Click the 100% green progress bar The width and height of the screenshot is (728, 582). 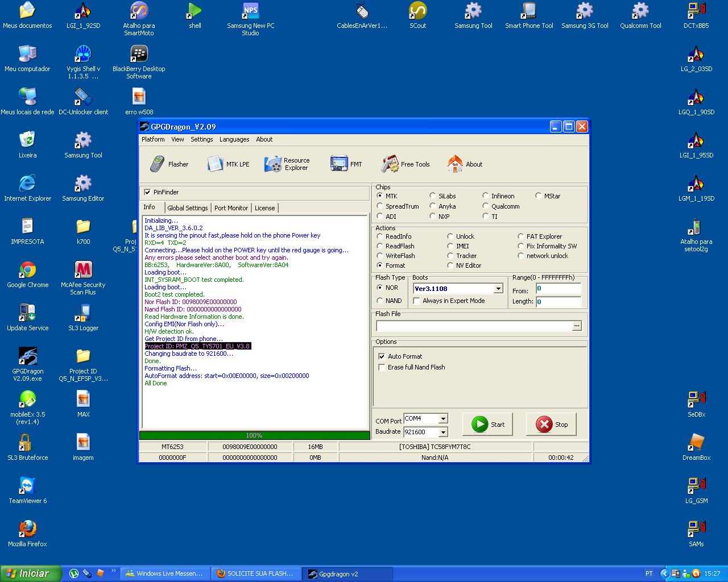pos(254,435)
